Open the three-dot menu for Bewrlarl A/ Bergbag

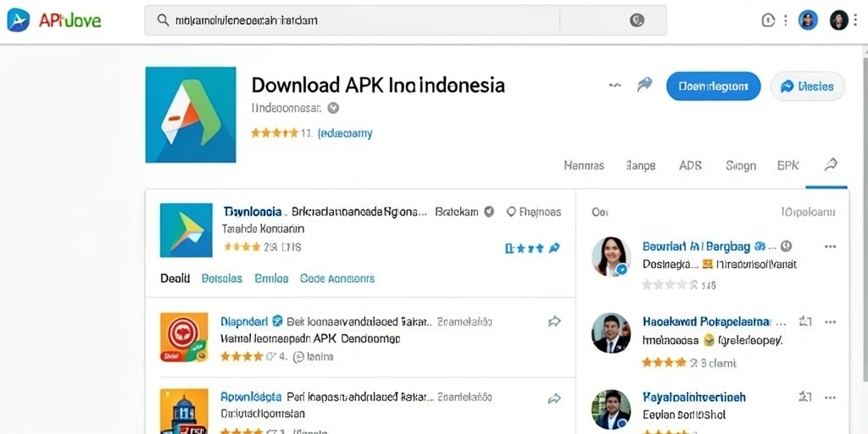click(x=831, y=247)
